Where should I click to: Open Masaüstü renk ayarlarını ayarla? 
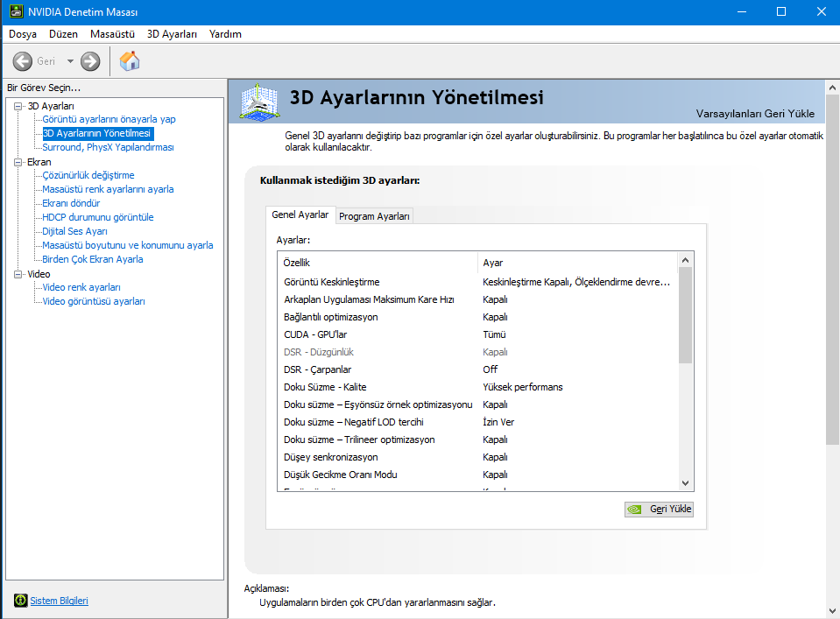point(108,189)
